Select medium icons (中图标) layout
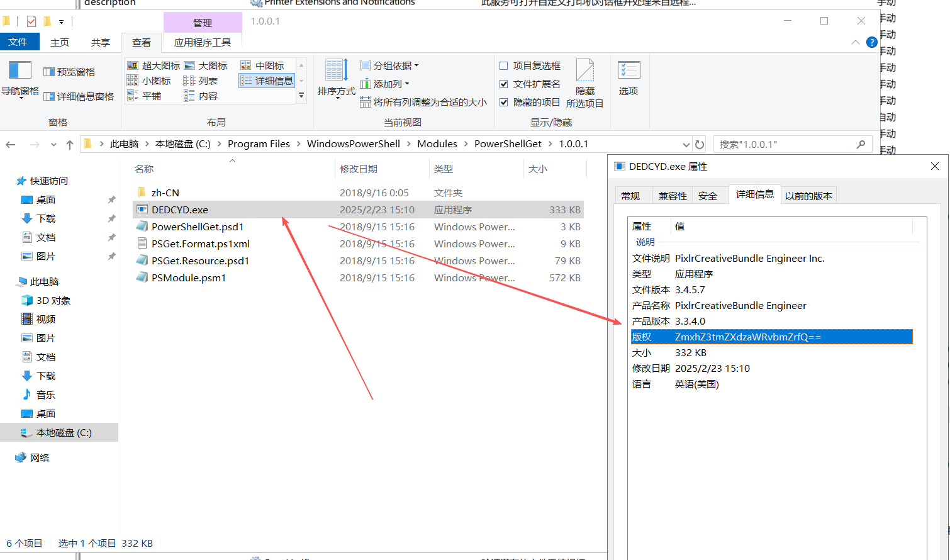This screenshot has width=950, height=560. pos(262,65)
